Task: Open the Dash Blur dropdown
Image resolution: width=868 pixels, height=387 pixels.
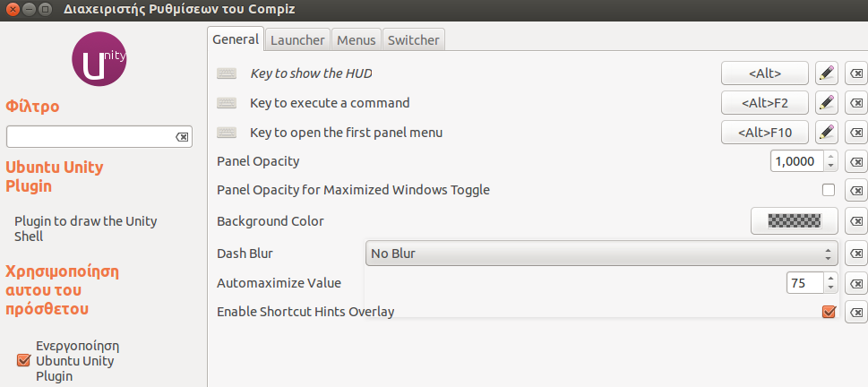Action: tap(602, 254)
